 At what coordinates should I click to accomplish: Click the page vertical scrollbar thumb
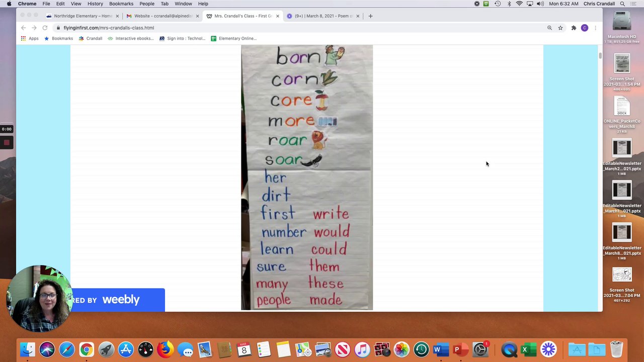click(x=600, y=55)
